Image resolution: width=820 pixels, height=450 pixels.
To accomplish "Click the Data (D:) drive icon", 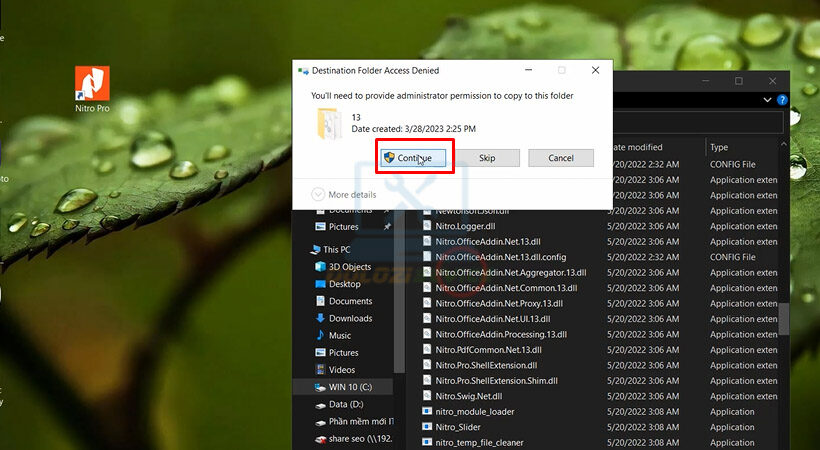I will pyautogui.click(x=320, y=405).
